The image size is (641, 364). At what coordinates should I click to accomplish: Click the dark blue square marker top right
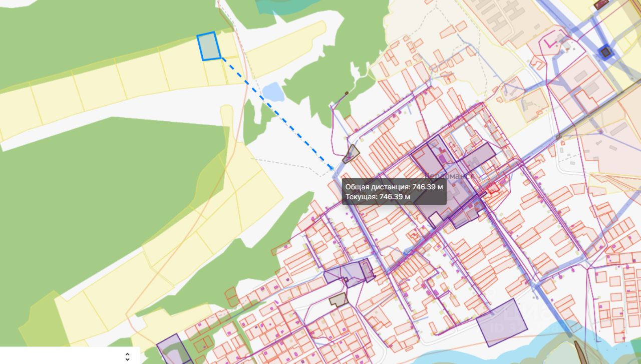[x=605, y=52]
